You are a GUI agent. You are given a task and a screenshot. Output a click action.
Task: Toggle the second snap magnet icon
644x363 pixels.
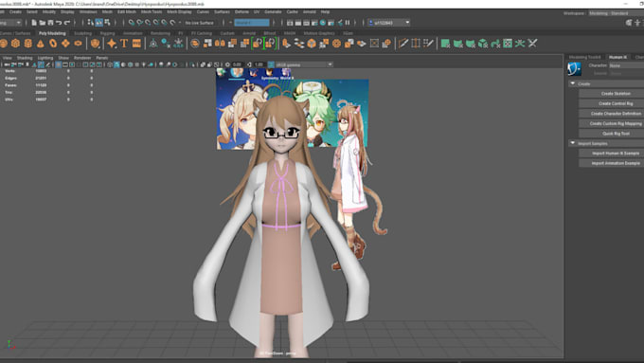(x=139, y=23)
